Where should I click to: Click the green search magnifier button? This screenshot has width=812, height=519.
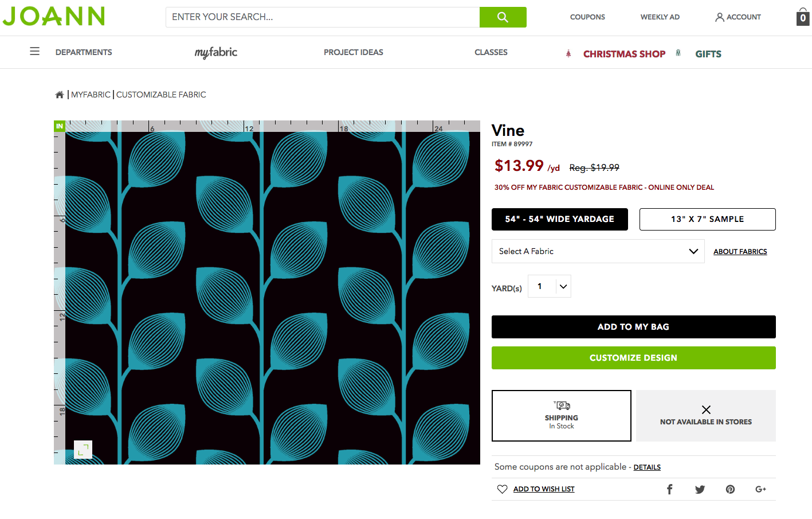[503, 17]
